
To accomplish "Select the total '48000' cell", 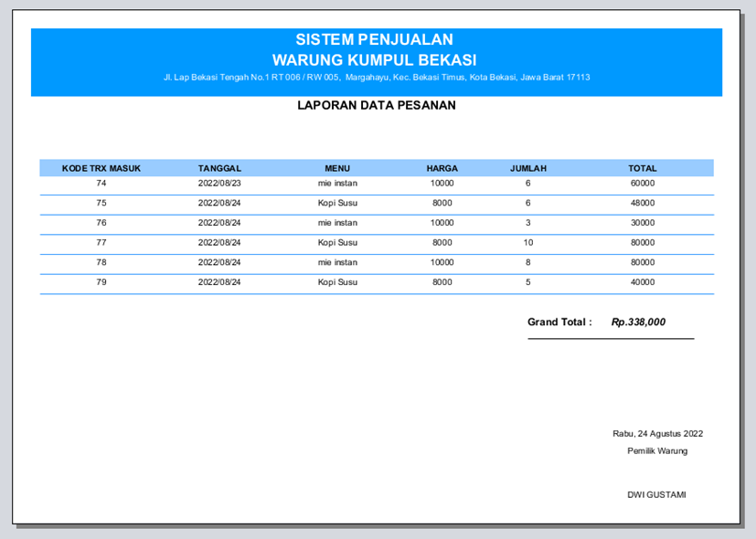I will point(643,203).
